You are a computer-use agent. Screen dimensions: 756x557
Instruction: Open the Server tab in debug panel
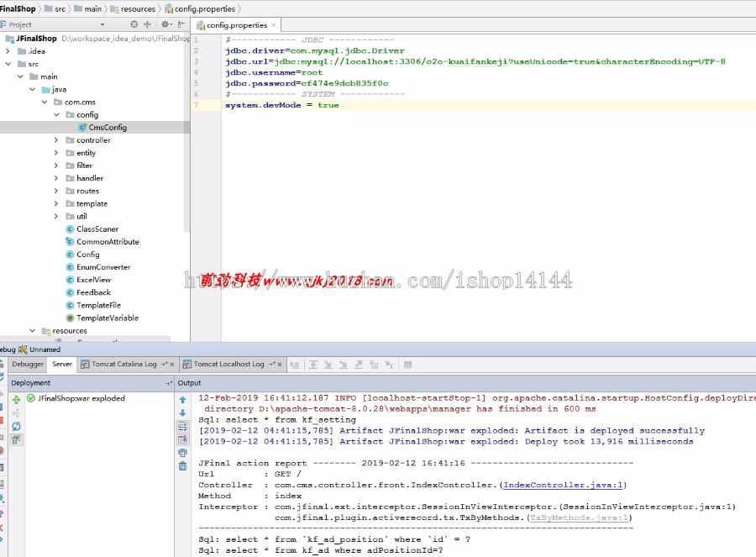[61, 364]
